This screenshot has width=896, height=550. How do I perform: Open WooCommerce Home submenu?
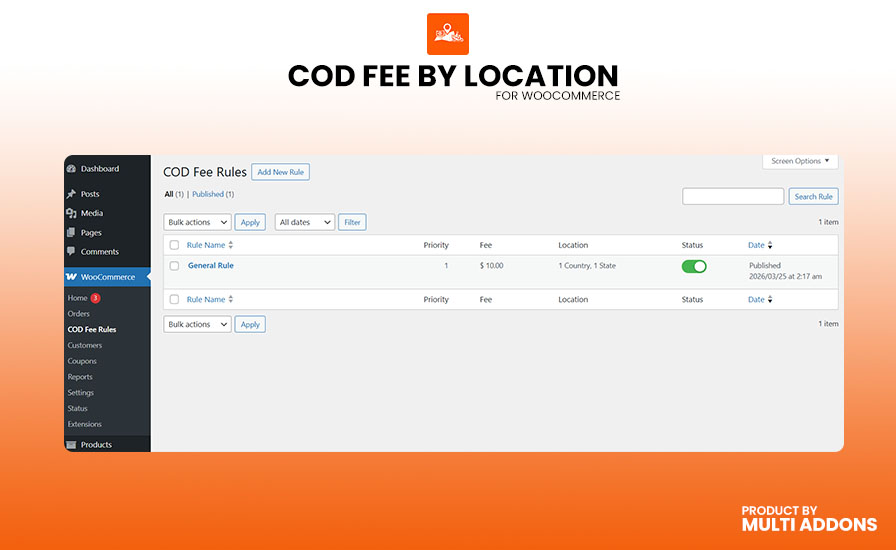pos(77,298)
